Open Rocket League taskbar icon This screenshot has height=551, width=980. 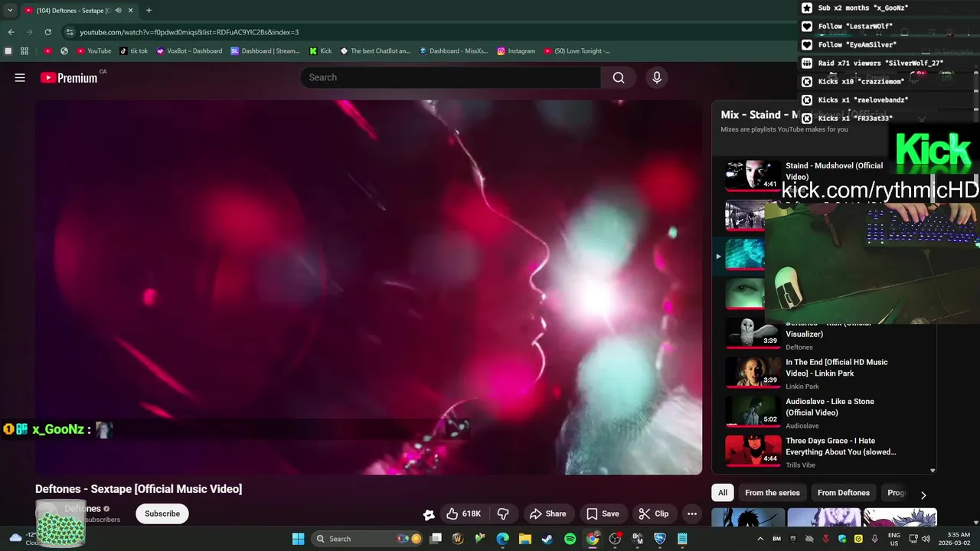[659, 539]
